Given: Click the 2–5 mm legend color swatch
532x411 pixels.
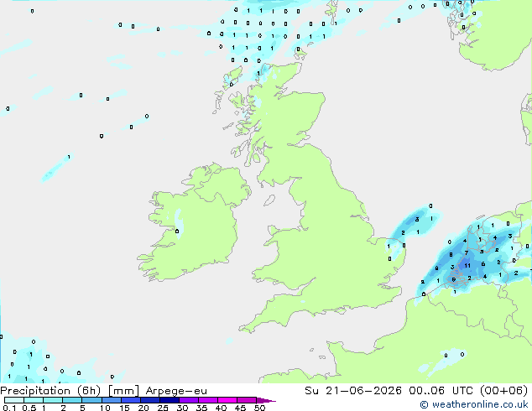Looking at the screenshot, I should [72, 400].
